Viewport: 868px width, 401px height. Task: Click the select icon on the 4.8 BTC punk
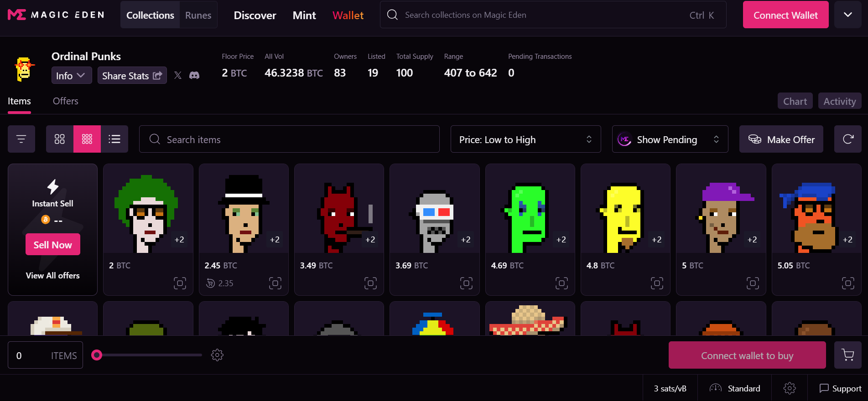click(x=657, y=283)
